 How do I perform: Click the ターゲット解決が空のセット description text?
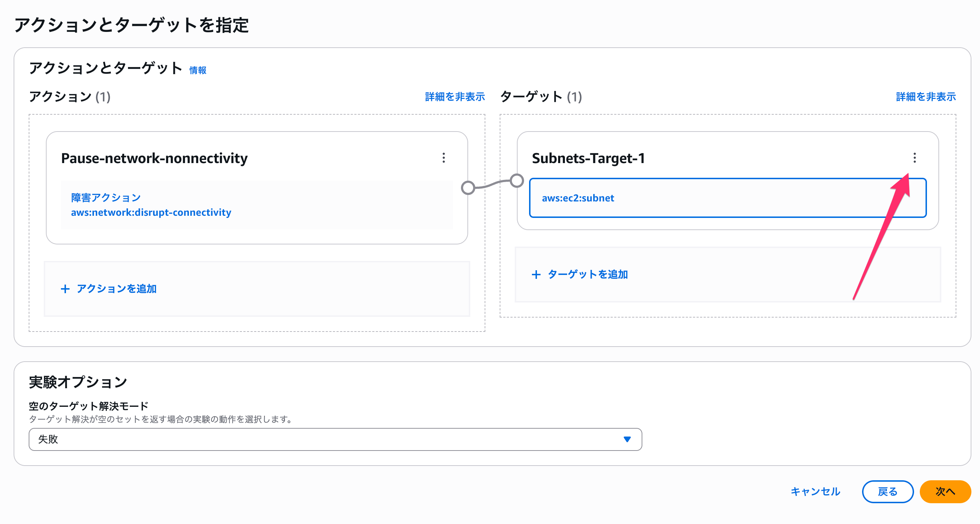(161, 419)
